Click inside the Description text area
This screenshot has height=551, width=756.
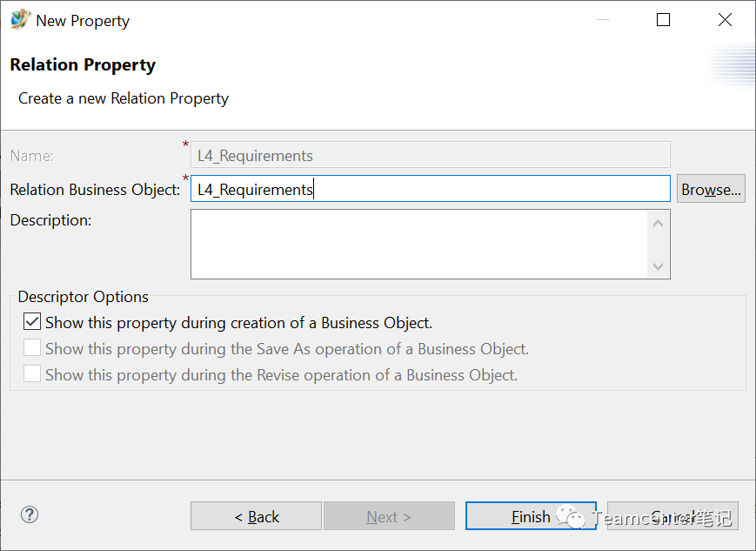(x=419, y=244)
